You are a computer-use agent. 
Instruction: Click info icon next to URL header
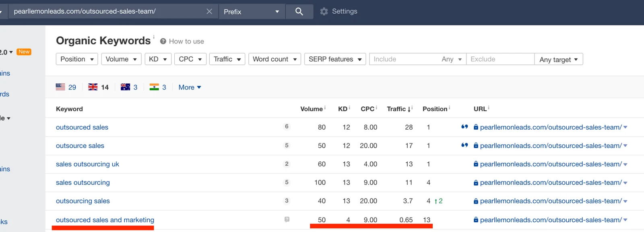pos(489,108)
